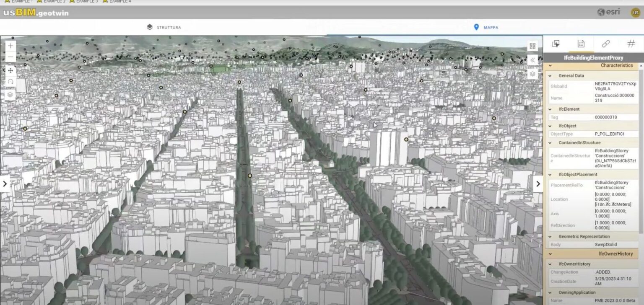Collapse the Geometric Representation section
The width and height of the screenshot is (644, 305).
551,237
